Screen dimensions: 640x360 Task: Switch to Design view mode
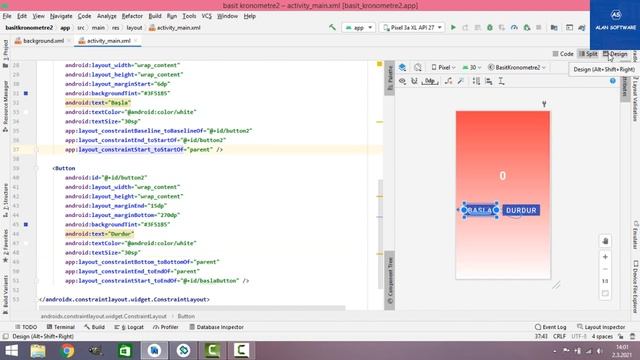(x=615, y=54)
